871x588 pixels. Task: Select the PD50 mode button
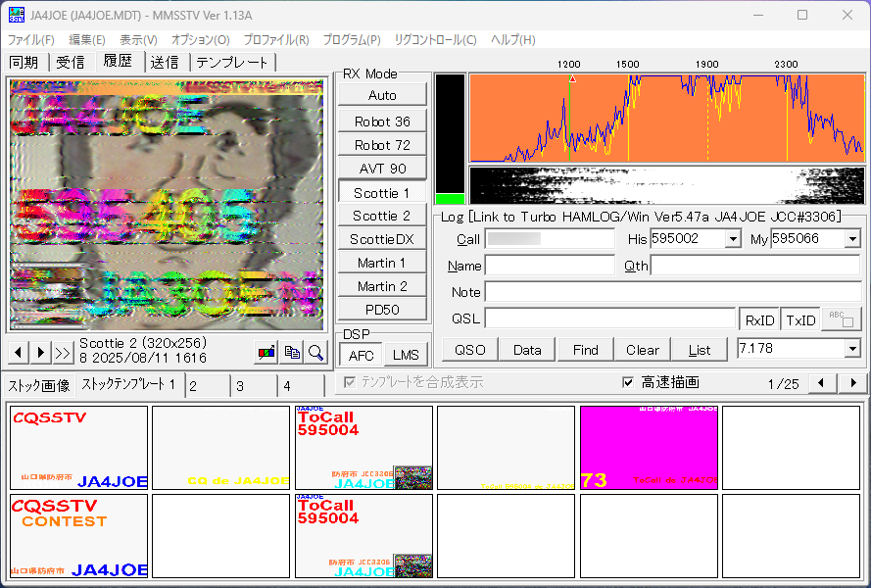coord(382,310)
